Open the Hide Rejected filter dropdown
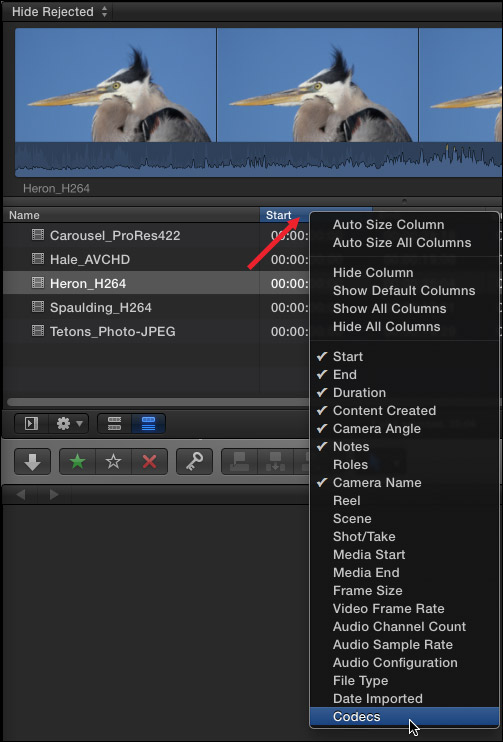 (59, 12)
